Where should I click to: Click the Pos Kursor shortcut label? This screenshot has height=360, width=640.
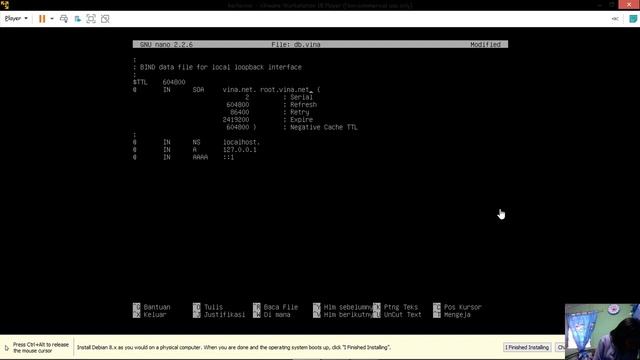coord(458,307)
